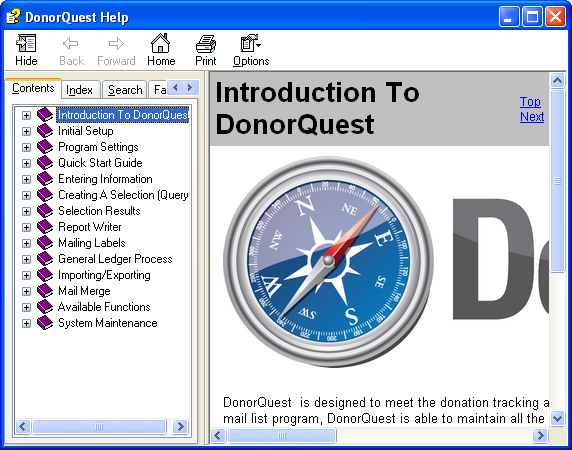Click content pane horizontal scroll right arrow
The height and width of the screenshot is (450, 572).
541,435
